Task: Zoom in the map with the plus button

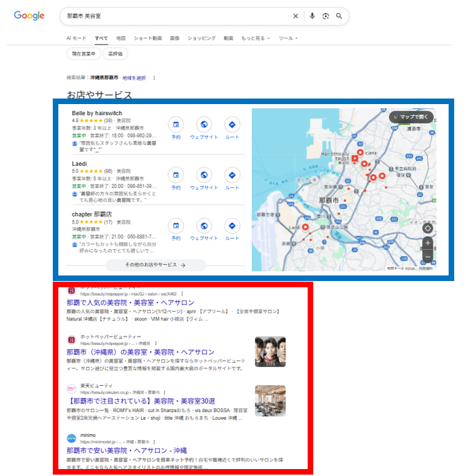Action: [x=428, y=243]
